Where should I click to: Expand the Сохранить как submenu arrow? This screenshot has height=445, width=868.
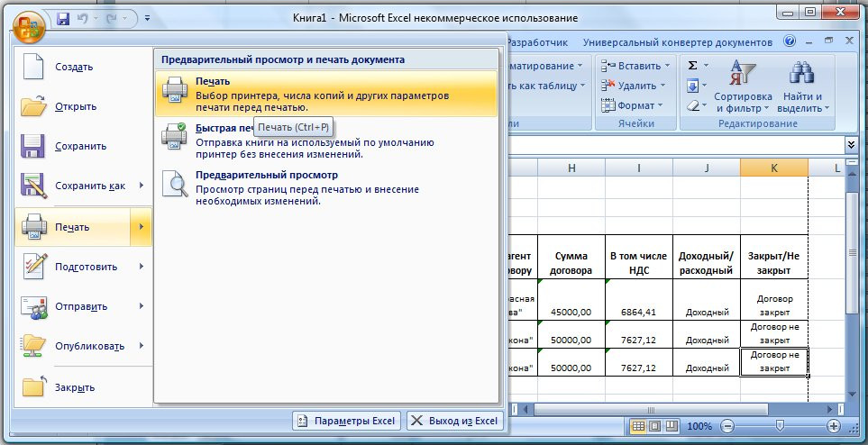click(x=142, y=186)
